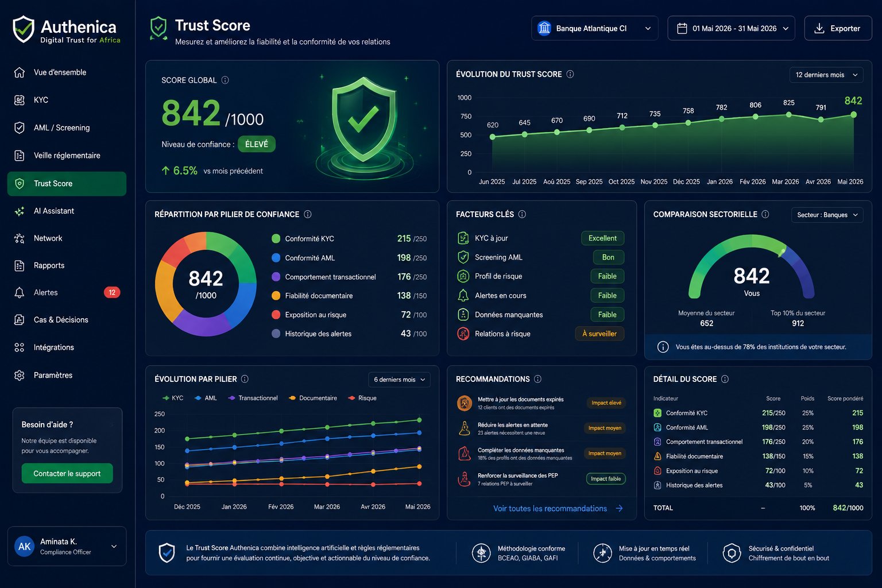Click the 842 data point for Mai 2026
The image size is (882, 588).
coord(854,115)
